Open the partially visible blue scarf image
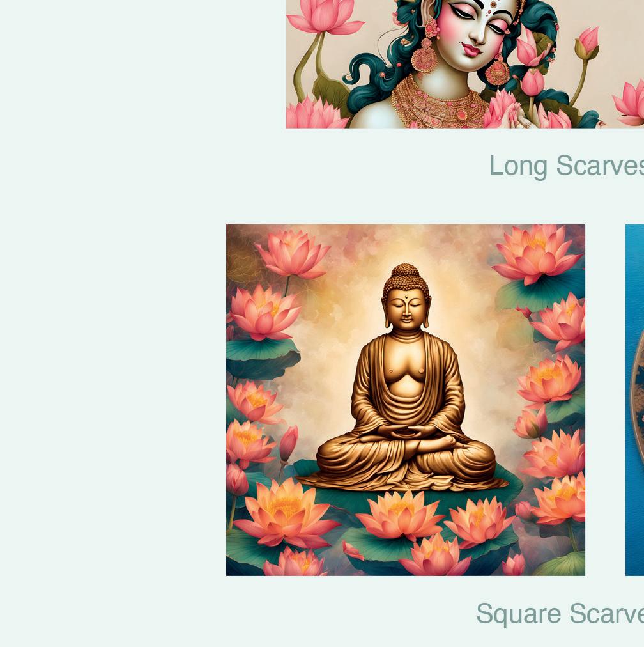This screenshot has height=647, width=644. [634, 400]
